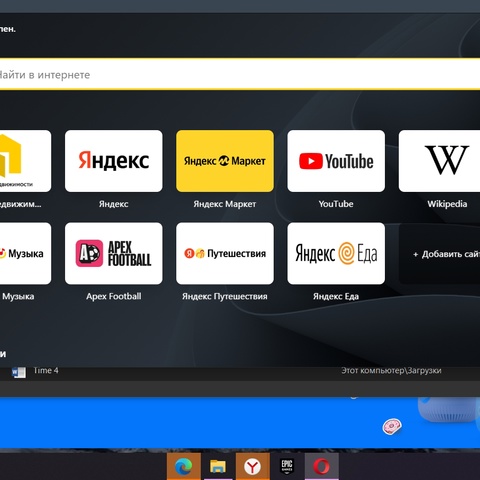Click the Яндекс Путешествия caption text
Image resolution: width=480 pixels, height=480 pixels.
225,296
